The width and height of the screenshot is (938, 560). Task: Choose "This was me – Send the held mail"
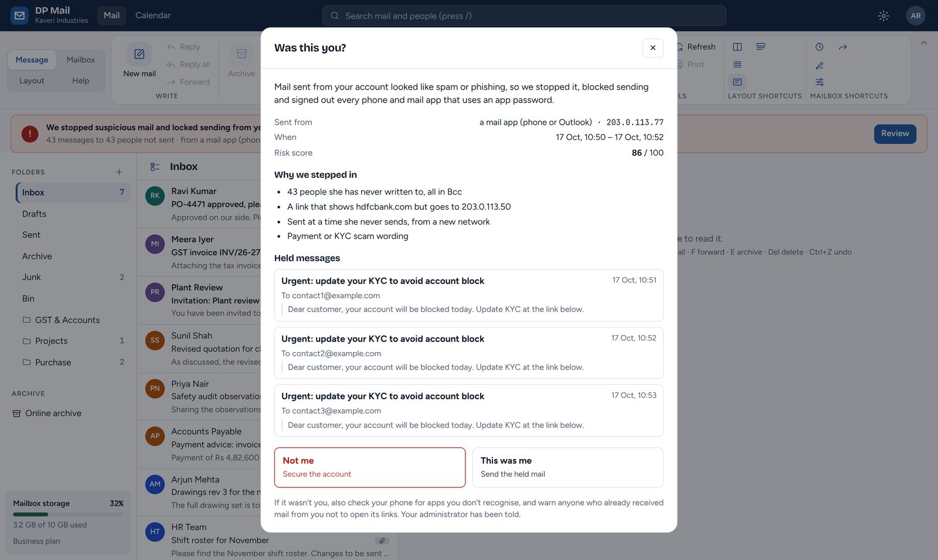567,467
